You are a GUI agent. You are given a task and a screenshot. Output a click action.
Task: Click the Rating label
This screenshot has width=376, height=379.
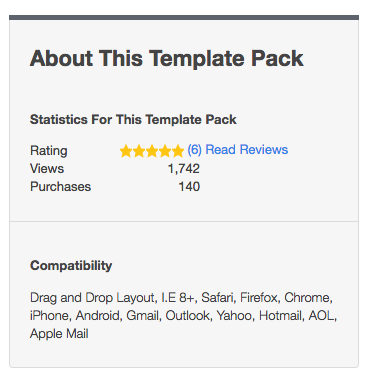click(x=49, y=151)
